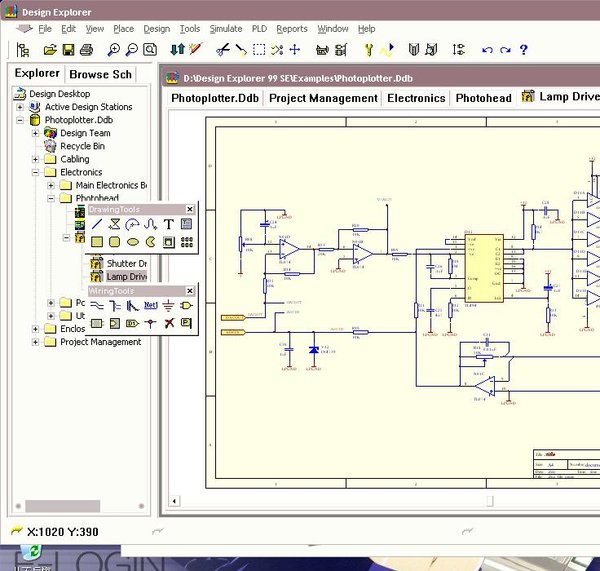The image size is (600, 571).
Task: Select the move selection cross icon
Action: click(295, 50)
